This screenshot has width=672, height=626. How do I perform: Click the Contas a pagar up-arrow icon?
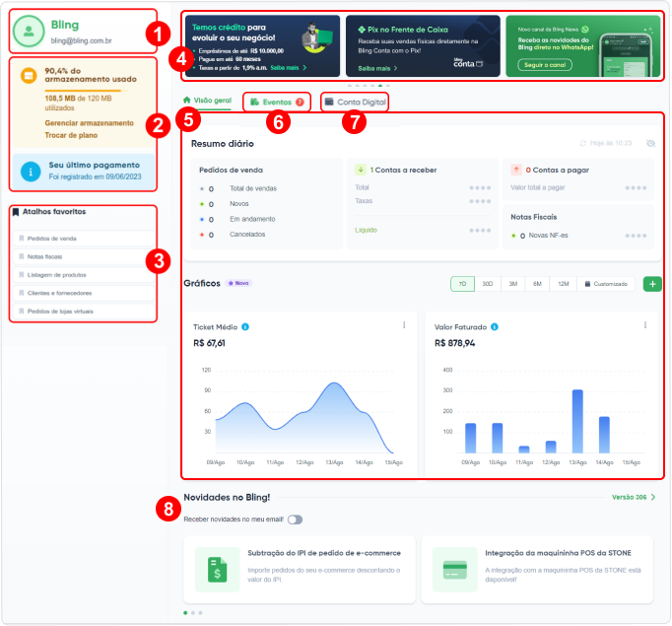516,170
